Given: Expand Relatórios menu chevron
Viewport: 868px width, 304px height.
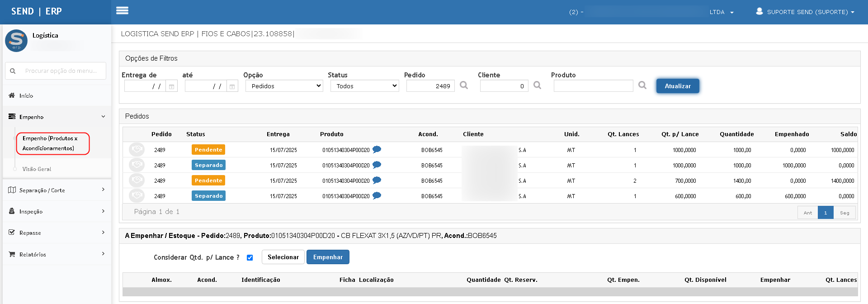Looking at the screenshot, I should pyautogui.click(x=103, y=254).
